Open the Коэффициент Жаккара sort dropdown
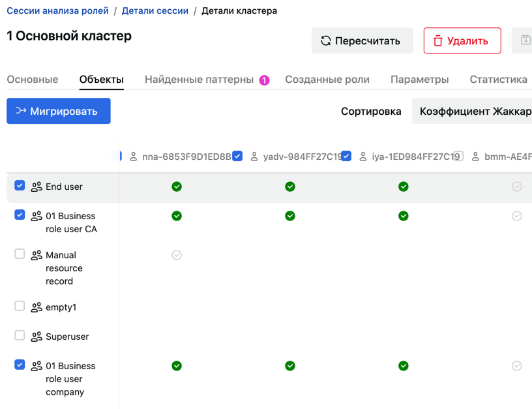This screenshot has width=532, height=409. pos(472,111)
